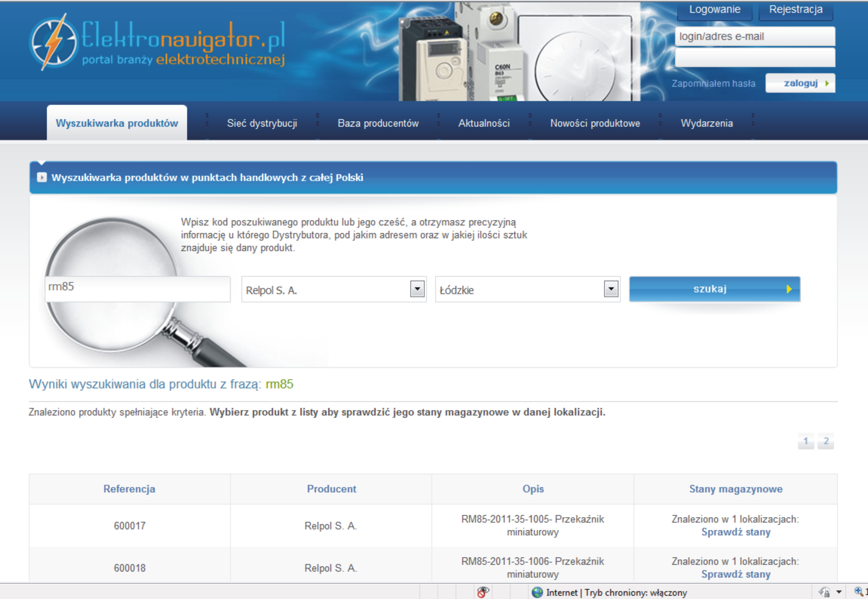The image size is (868, 599).
Task: Open the Relpol S. A. producer dropdown
Action: tap(417, 289)
